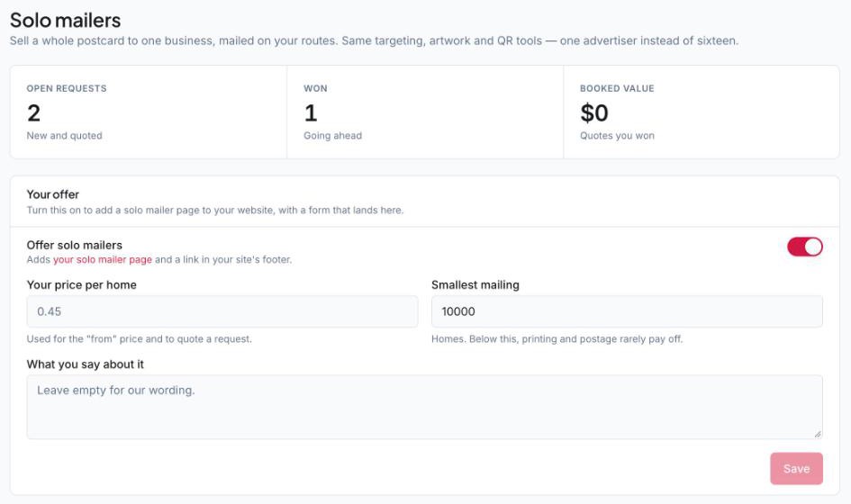Click the 'What you say about it' textarea
The width and height of the screenshot is (851, 504).
click(x=424, y=407)
